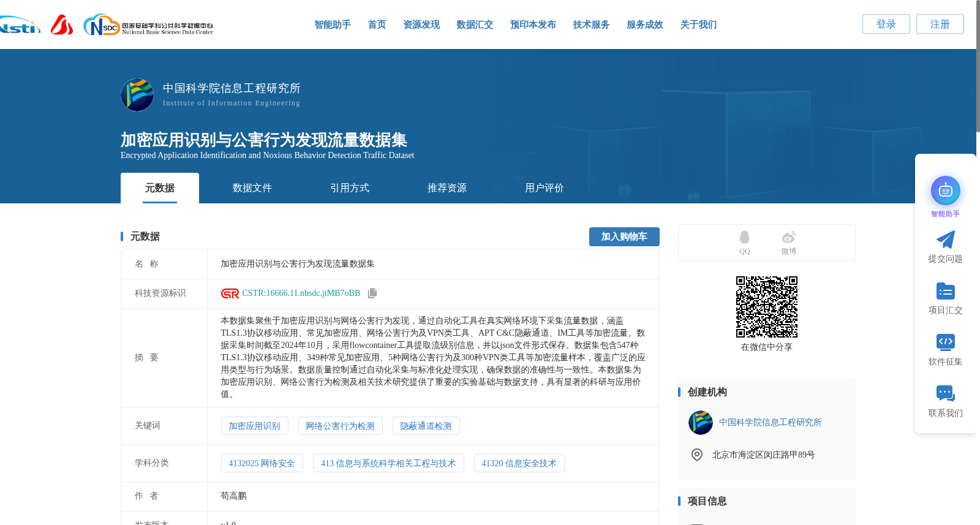Go to 首页 in the top navigation
980x525 pixels.
(x=377, y=25)
